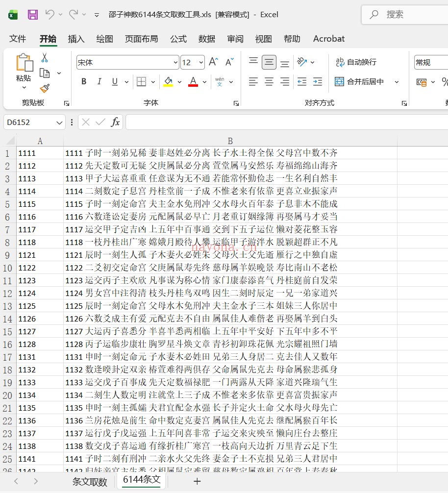The image size is (448, 493).
Task: Open the underline style dropdown arrow
Action: tap(126, 82)
